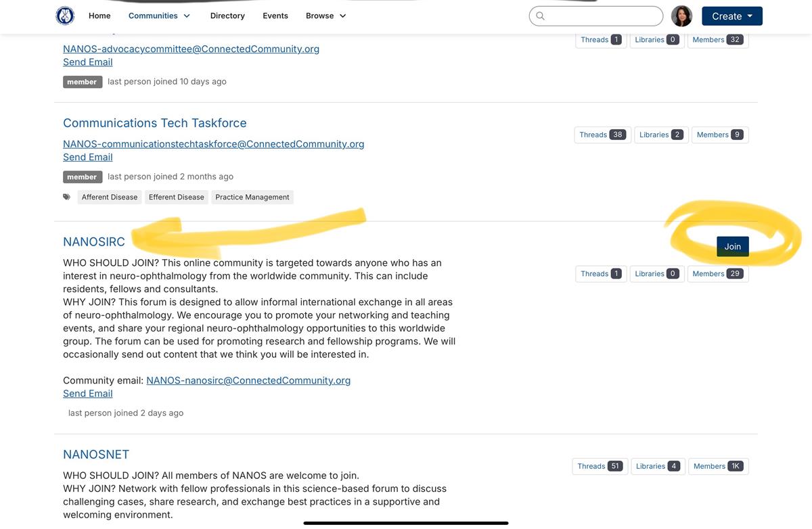The width and height of the screenshot is (812, 529).
Task: Open the NANOS-nanosirc community email link
Action: [249, 379]
